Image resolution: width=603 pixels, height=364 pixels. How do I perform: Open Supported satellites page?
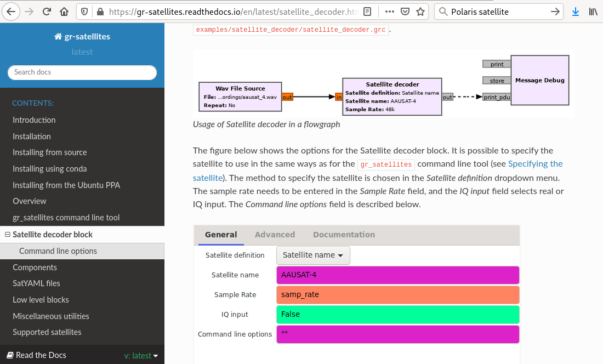coord(47,332)
